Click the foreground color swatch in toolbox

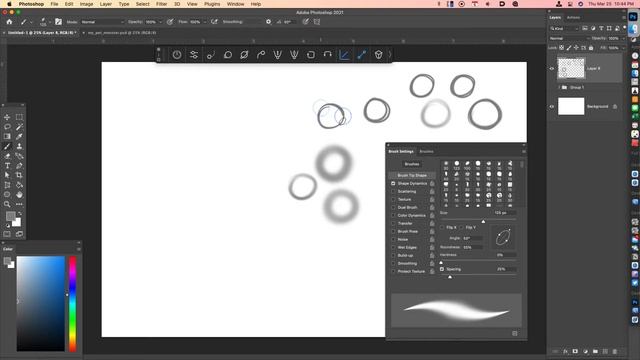coord(11,216)
